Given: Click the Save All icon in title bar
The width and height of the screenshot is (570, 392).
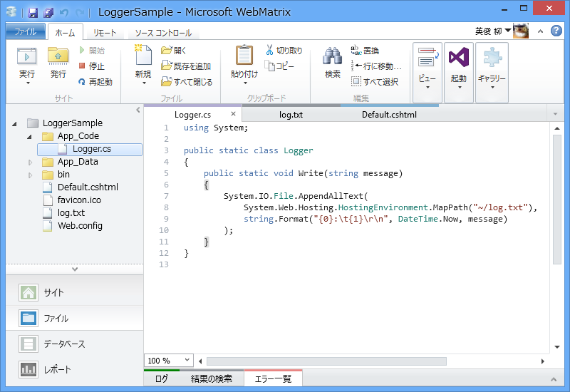Looking at the screenshot, I should point(48,13).
